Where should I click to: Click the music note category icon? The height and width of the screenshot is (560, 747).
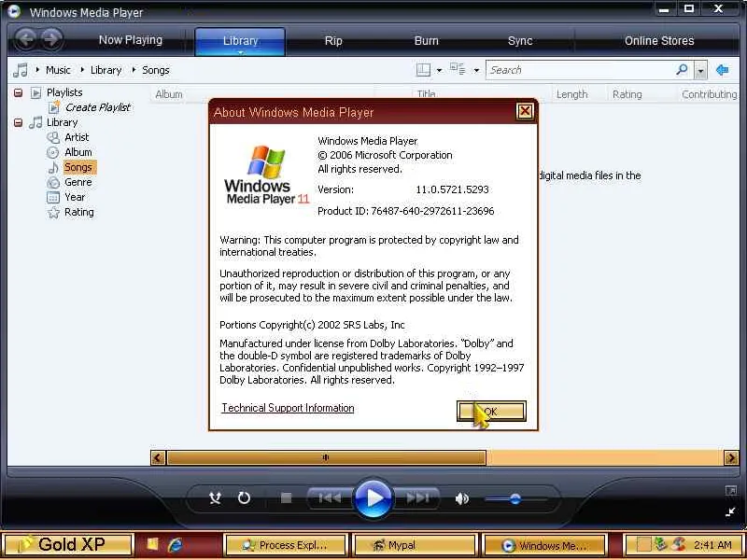click(21, 70)
